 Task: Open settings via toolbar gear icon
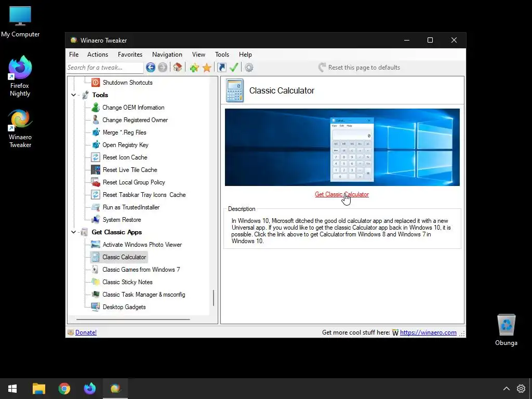(x=249, y=68)
